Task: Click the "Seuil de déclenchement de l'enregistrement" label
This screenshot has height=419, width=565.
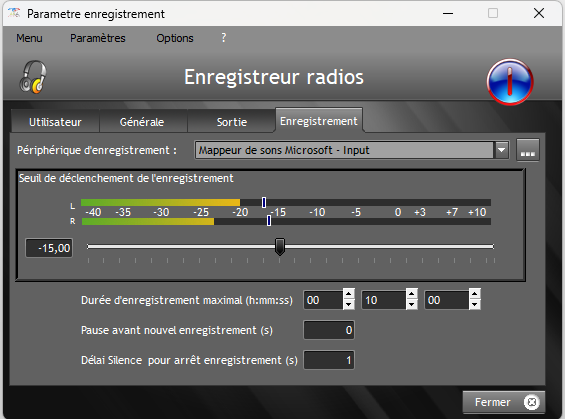Action: (x=126, y=178)
